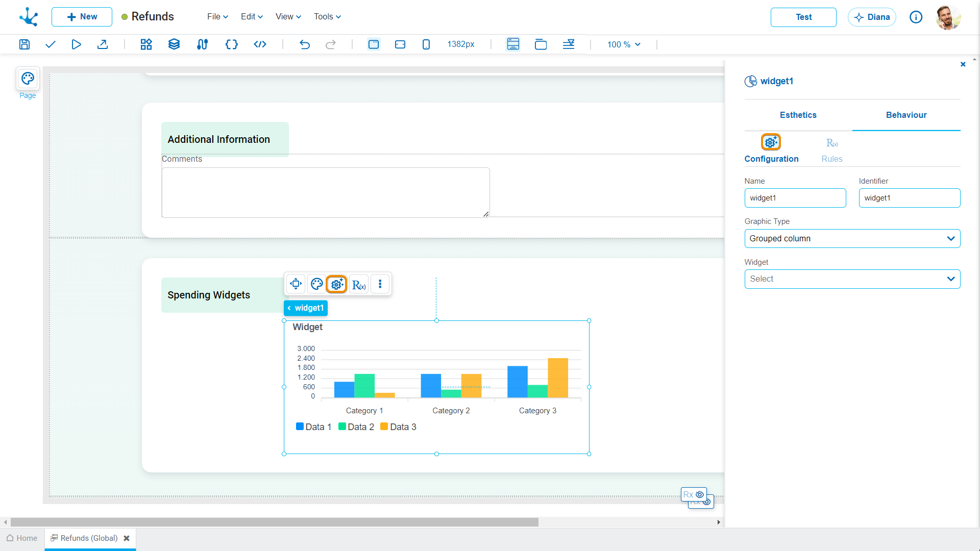
Task: Switch to mobile viewport preview
Action: point(426,44)
